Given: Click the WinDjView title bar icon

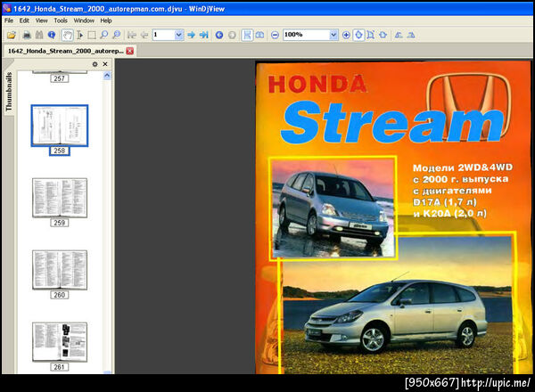Looking at the screenshot, I should pyautogui.click(x=7, y=8).
